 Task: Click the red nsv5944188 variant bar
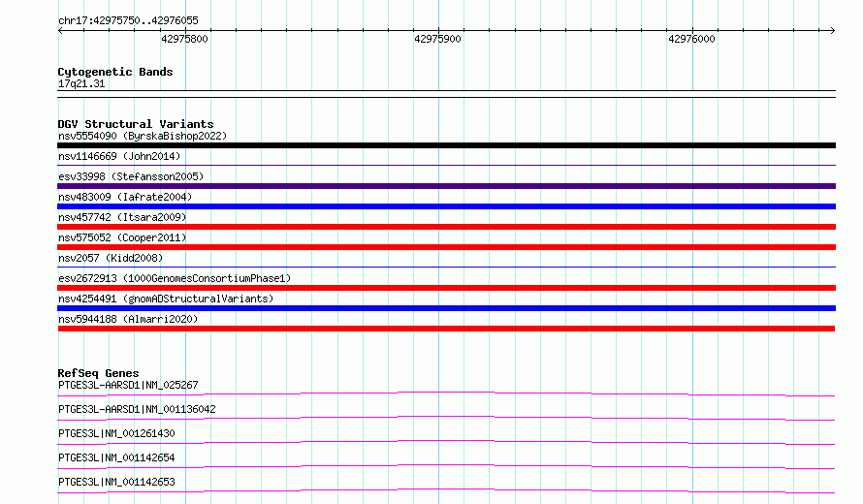point(446,329)
